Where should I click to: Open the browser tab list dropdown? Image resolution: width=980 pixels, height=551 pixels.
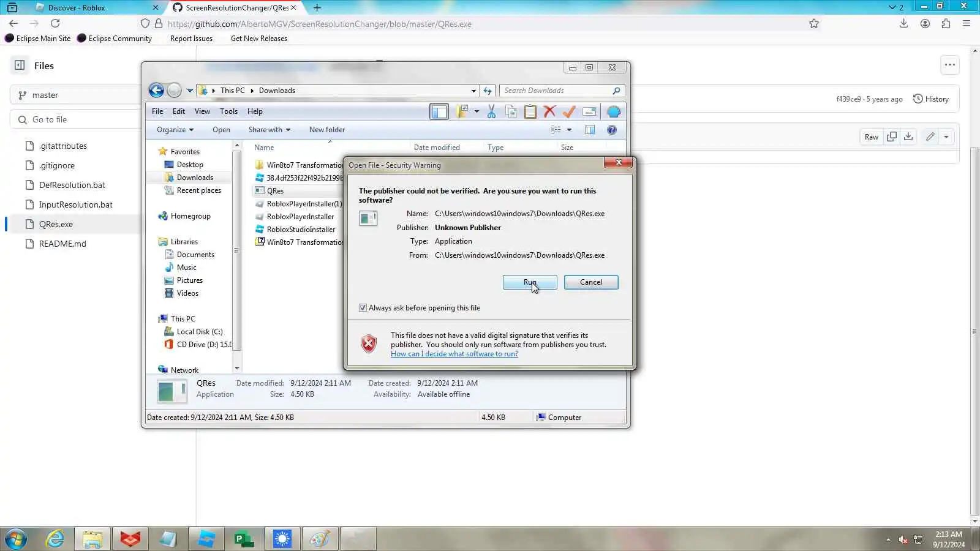(896, 8)
